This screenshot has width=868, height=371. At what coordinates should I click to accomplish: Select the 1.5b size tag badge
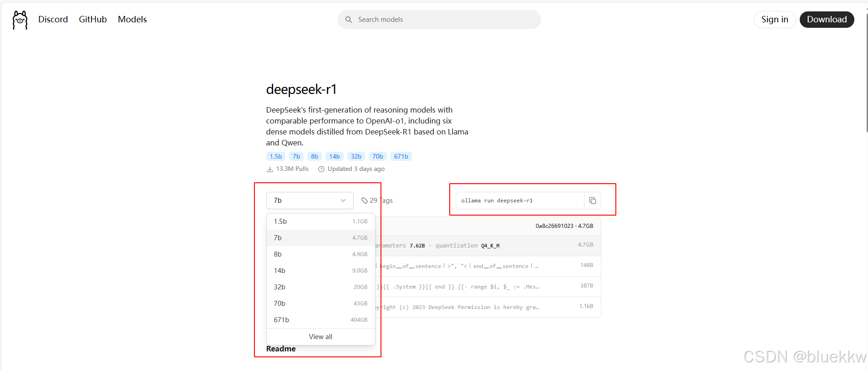tap(276, 156)
